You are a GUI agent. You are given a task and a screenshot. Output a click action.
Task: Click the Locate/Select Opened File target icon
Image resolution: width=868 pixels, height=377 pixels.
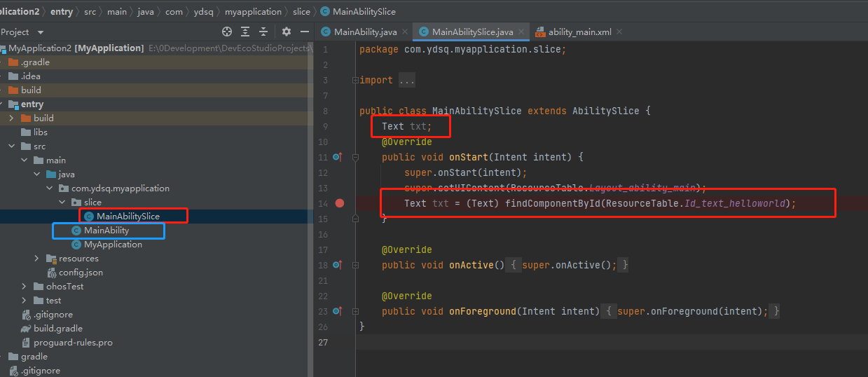[227, 32]
